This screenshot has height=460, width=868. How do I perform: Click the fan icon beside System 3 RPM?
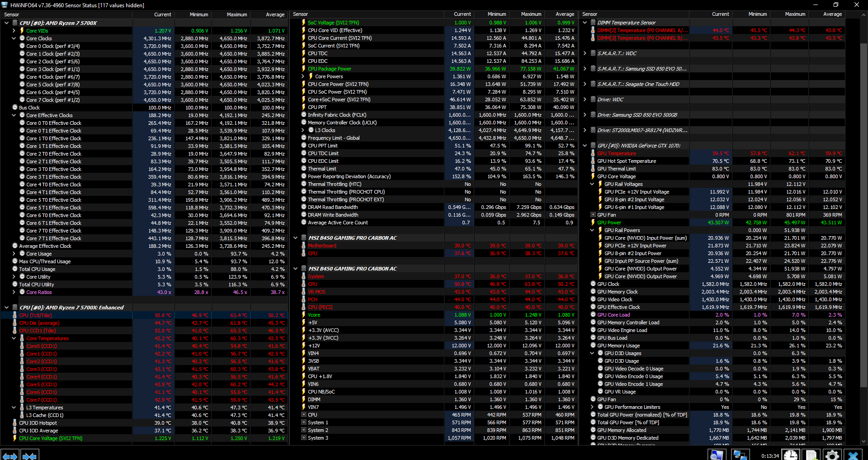pos(304,438)
